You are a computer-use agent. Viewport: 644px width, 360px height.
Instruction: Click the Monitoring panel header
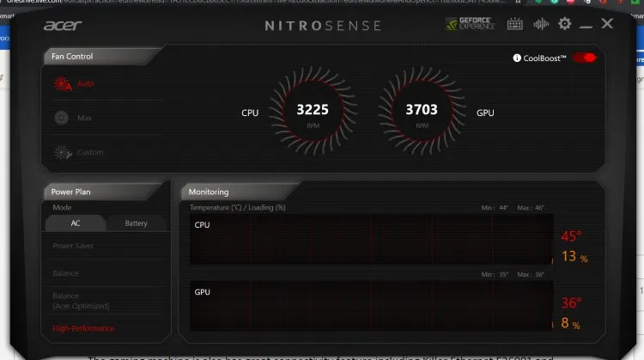240,192
